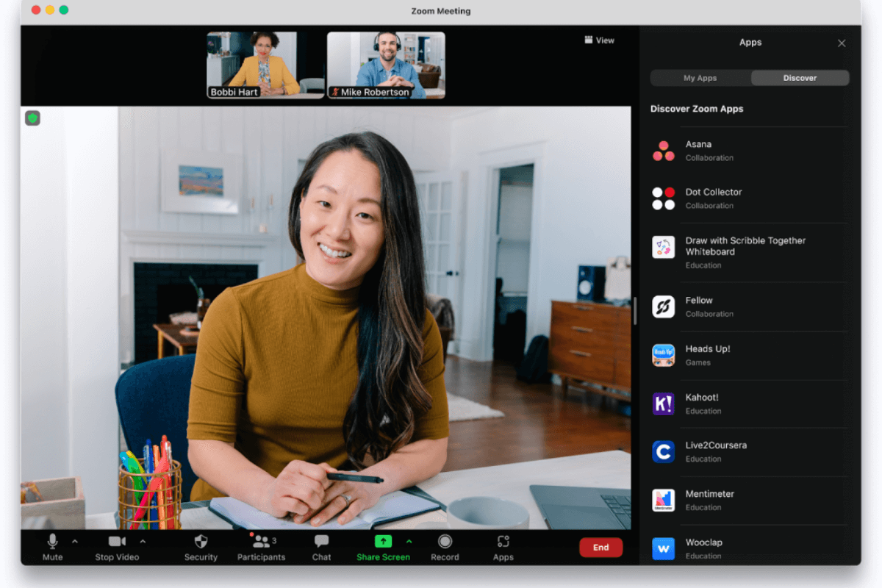Select the Asana app icon
Image resolution: width=882 pixels, height=588 pixels.
663,151
